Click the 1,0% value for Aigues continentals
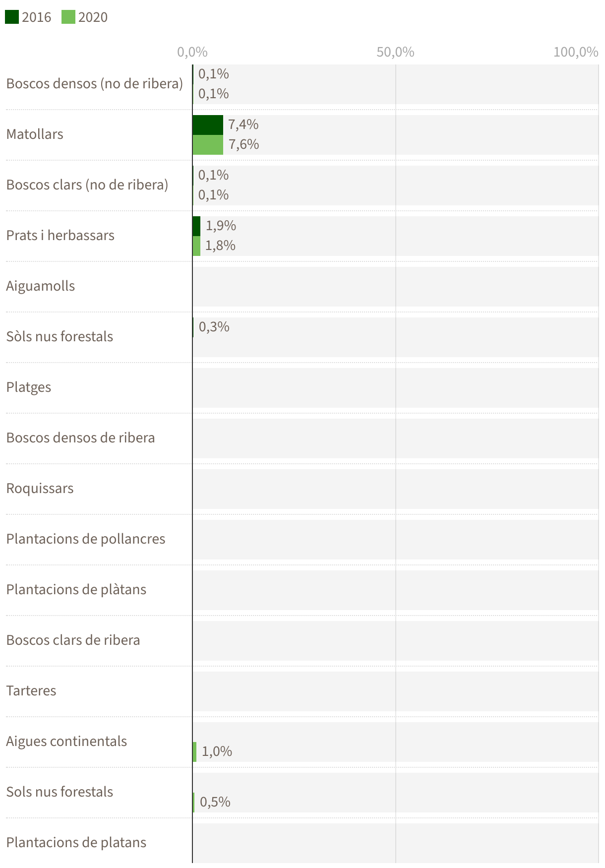 [217, 751]
